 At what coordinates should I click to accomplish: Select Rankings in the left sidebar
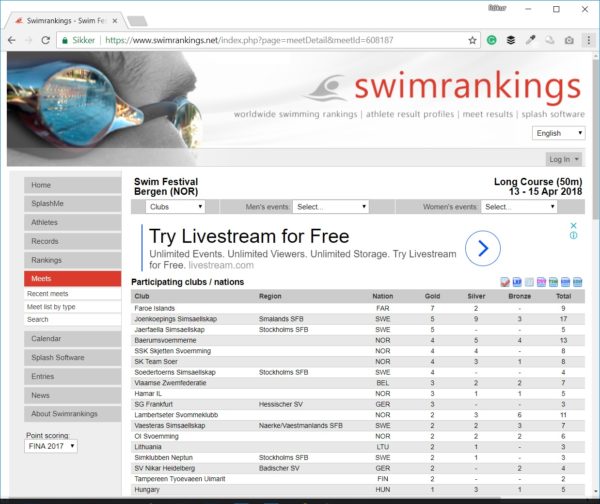[x=72, y=260]
